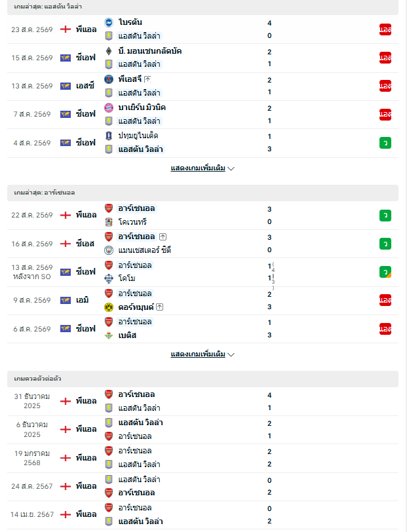The width and height of the screenshot is (407, 532).
Task: Open 24 ส.ค. 2567 Villa vs Arsenal match
Action: 203,487
